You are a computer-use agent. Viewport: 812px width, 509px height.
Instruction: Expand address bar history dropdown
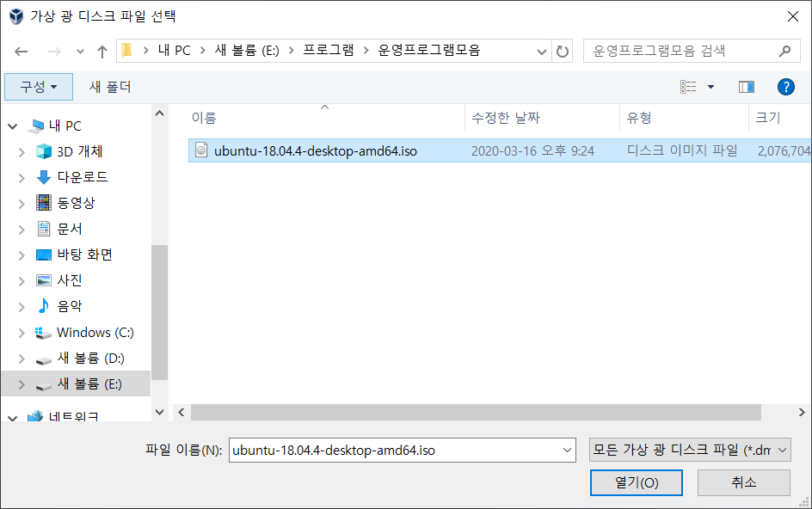coord(542,52)
